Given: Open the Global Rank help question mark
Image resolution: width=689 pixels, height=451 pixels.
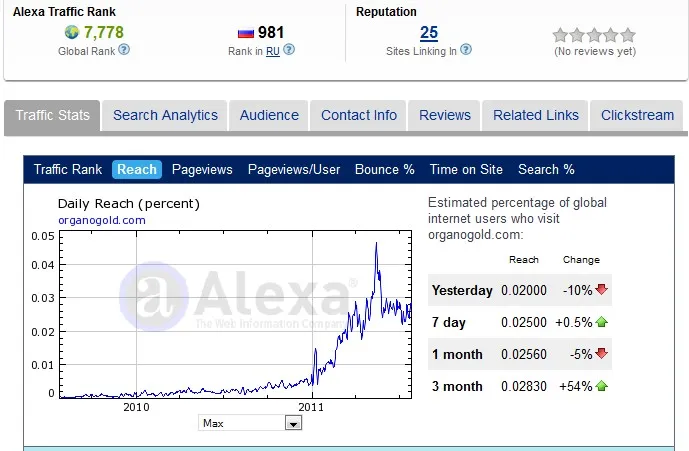Looking at the screenshot, I should (124, 50).
